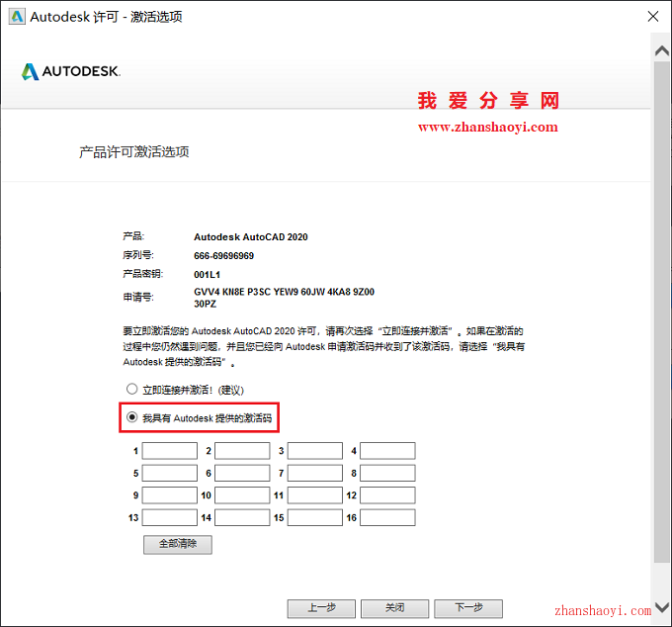
Task: Click activation code field 16
Action: coord(387,517)
